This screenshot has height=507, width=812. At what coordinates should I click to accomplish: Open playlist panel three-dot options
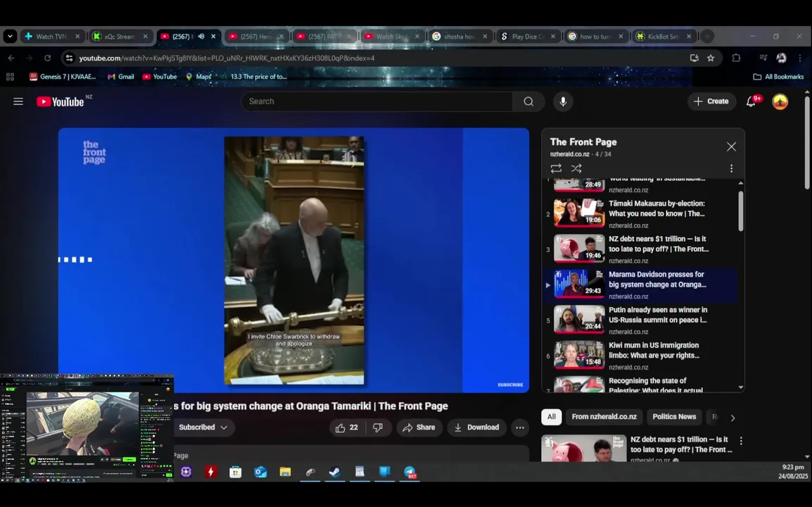coord(731,168)
